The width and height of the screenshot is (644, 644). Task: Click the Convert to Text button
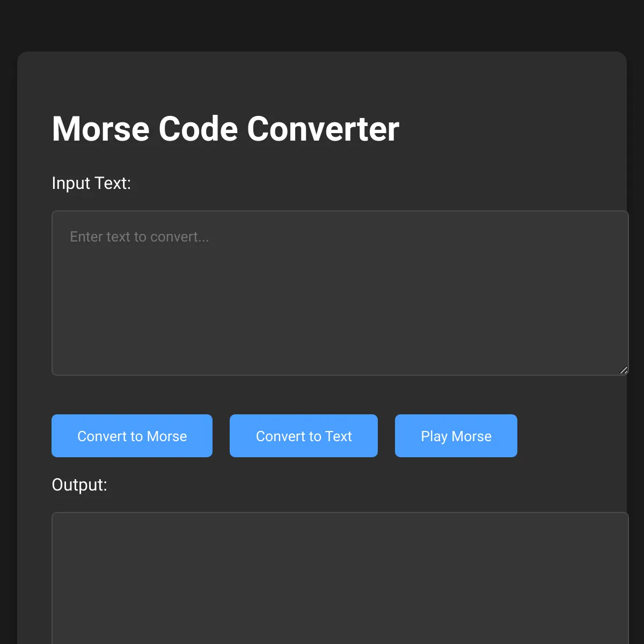[304, 436]
